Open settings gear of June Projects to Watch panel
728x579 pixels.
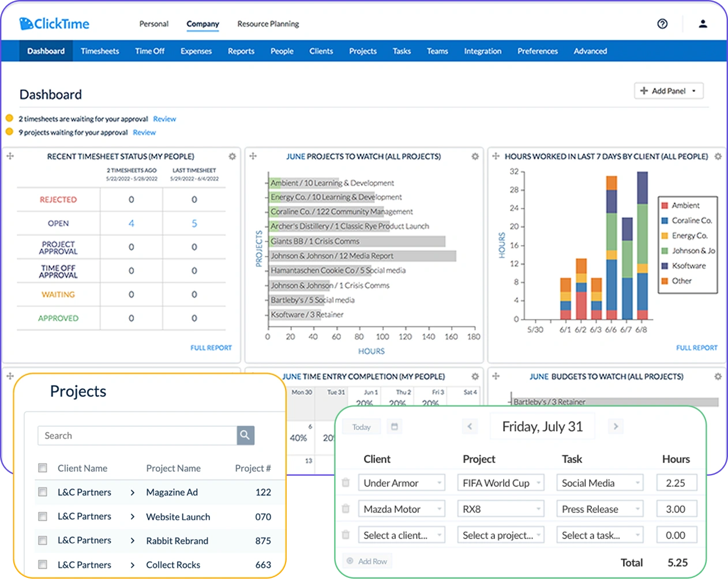(475, 156)
